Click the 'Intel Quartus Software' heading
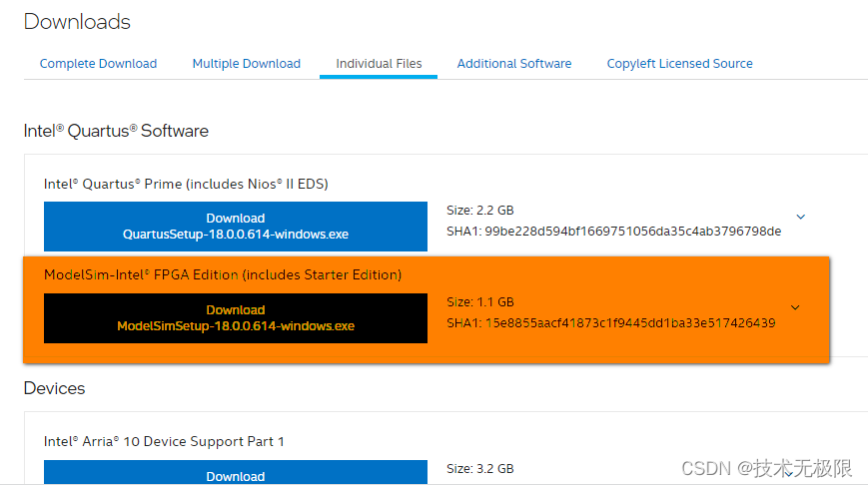The height and width of the screenshot is (487, 868). (x=116, y=131)
